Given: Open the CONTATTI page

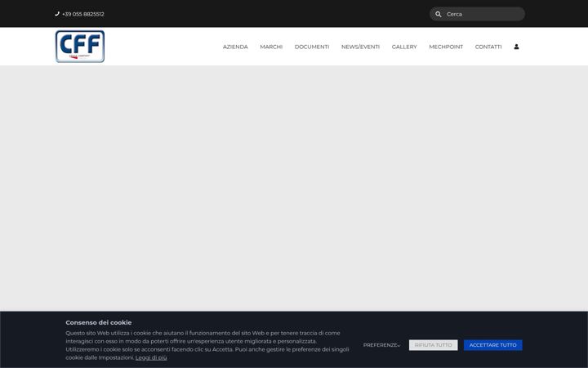Looking at the screenshot, I should (488, 47).
